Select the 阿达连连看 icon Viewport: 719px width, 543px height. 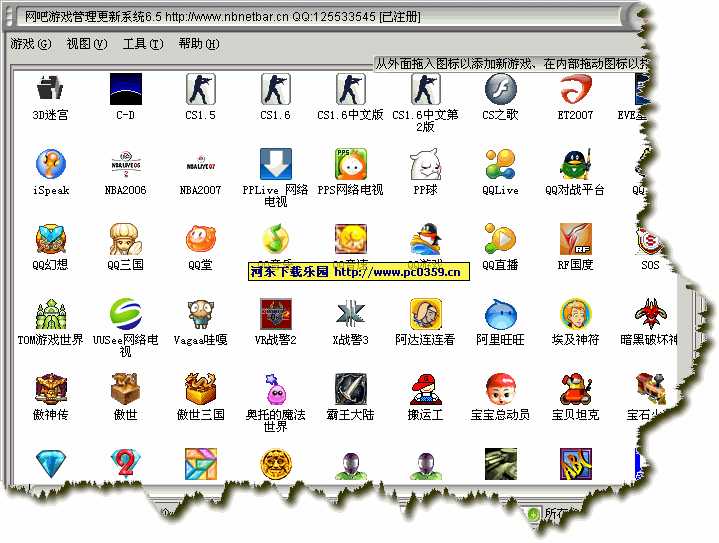426,314
